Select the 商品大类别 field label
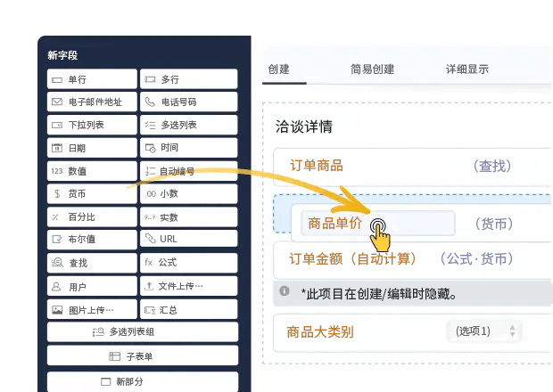Image resolution: width=553 pixels, height=392 pixels. click(x=320, y=331)
